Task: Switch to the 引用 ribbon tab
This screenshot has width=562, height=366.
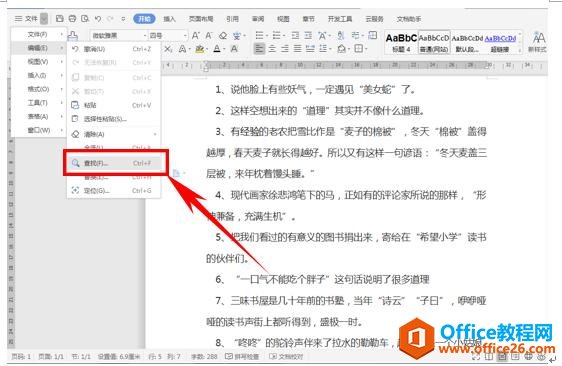Action: [x=232, y=19]
